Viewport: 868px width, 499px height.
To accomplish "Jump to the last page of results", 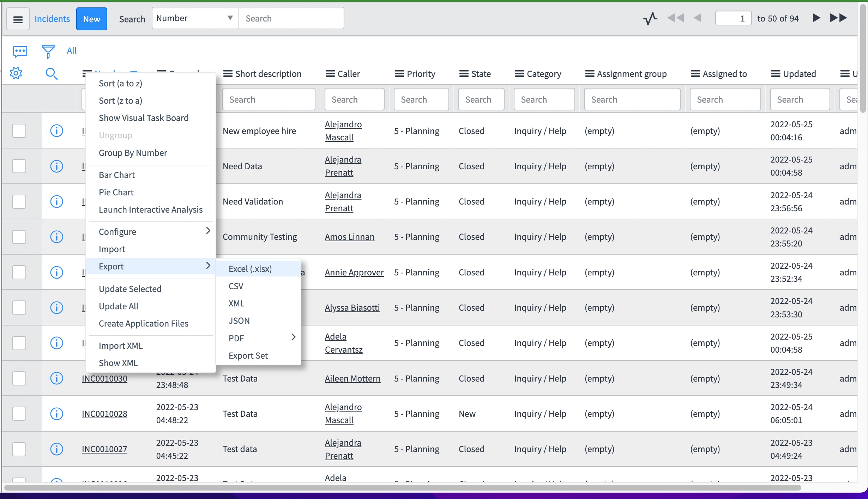I will coord(839,18).
